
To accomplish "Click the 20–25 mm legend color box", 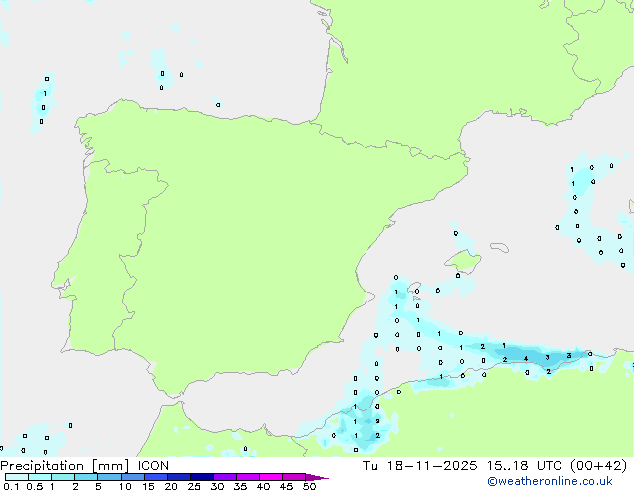I will (179, 477).
